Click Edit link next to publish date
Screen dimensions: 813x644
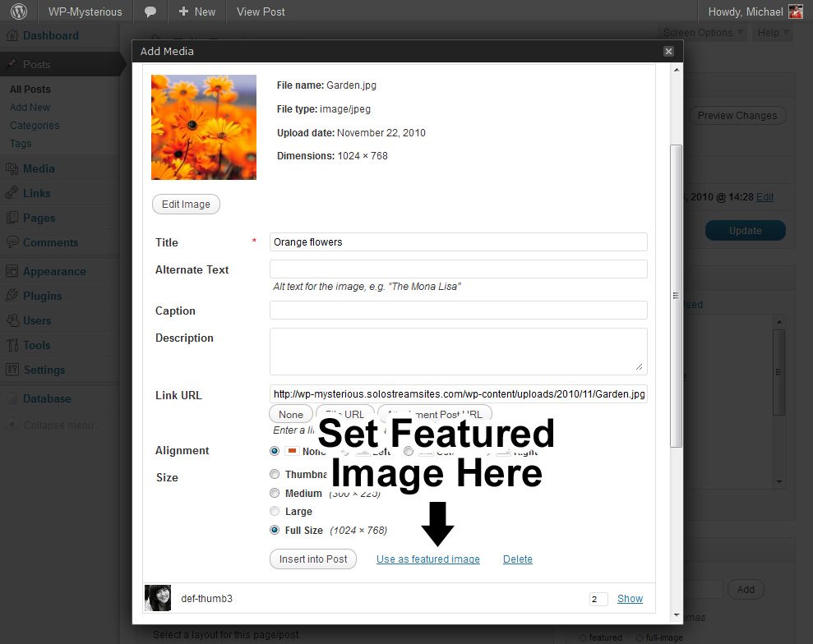tap(764, 197)
